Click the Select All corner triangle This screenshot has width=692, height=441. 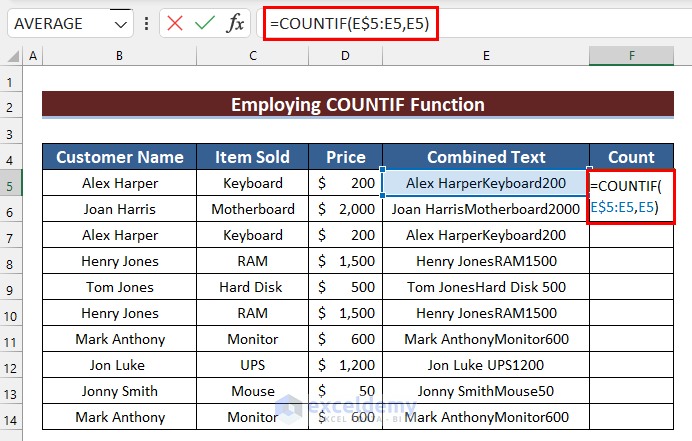(12, 56)
